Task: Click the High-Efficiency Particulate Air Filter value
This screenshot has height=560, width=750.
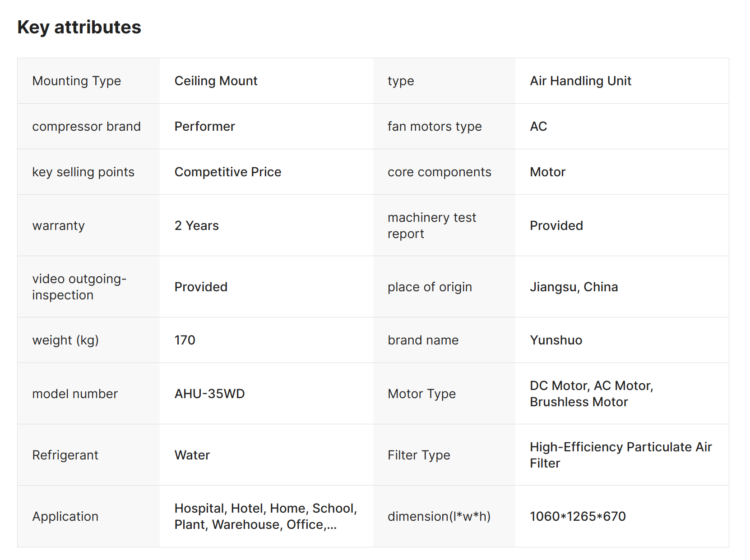Action: [x=620, y=455]
